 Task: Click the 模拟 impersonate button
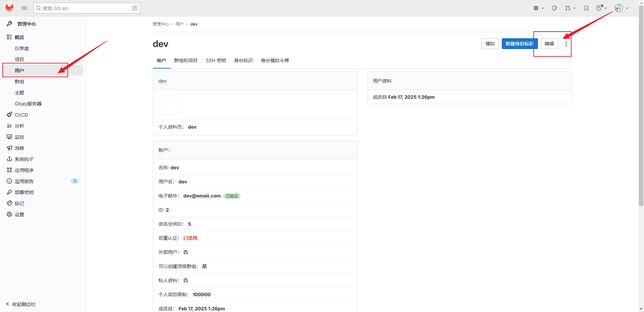click(x=490, y=44)
